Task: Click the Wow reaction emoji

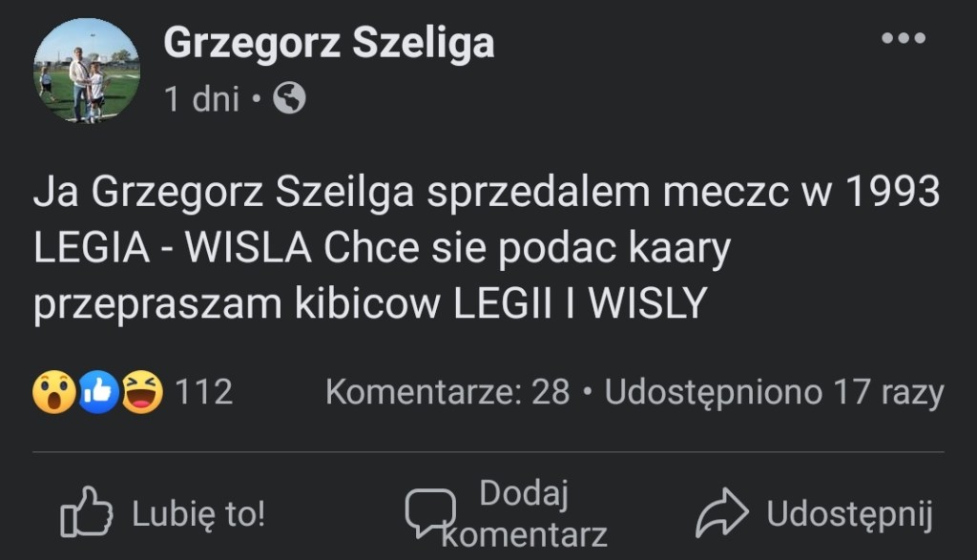Action: (x=53, y=392)
